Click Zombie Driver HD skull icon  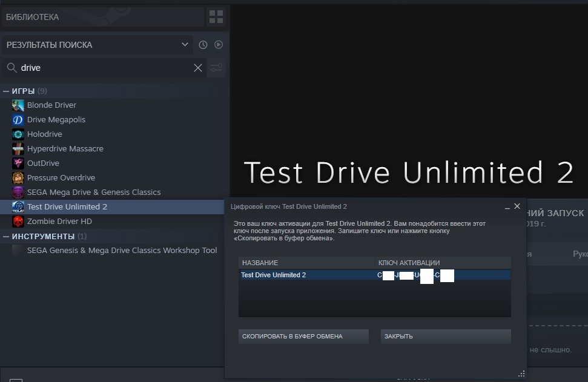(18, 221)
